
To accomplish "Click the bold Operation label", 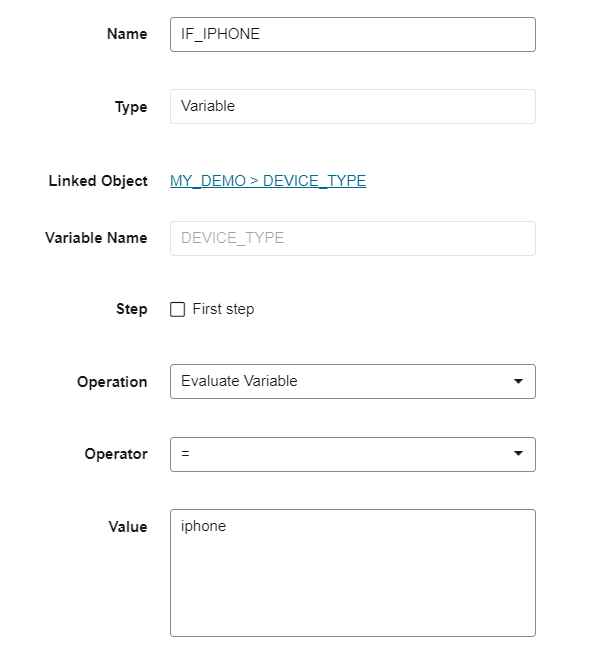I will coord(112,382).
